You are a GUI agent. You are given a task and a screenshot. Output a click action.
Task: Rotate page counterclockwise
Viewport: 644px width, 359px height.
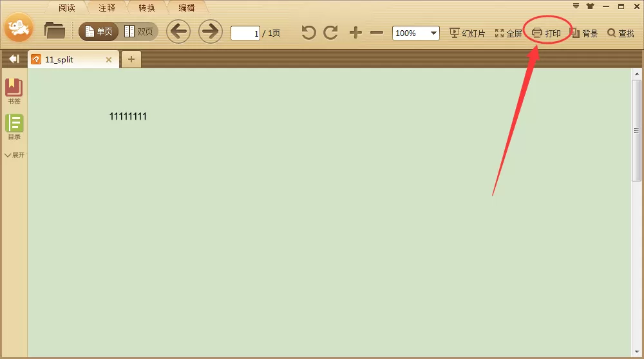pos(308,32)
